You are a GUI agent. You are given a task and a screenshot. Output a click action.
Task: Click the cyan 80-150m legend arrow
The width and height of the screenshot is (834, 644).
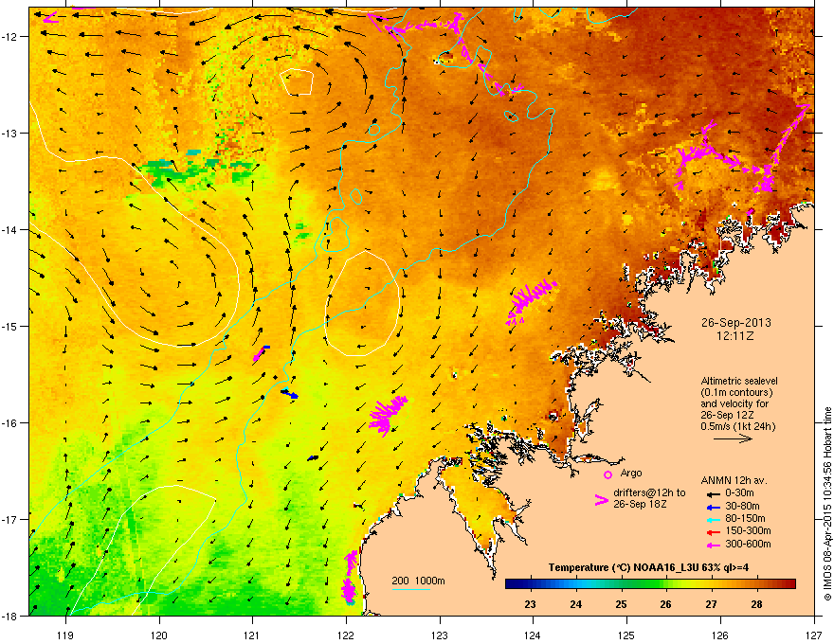click(x=713, y=520)
